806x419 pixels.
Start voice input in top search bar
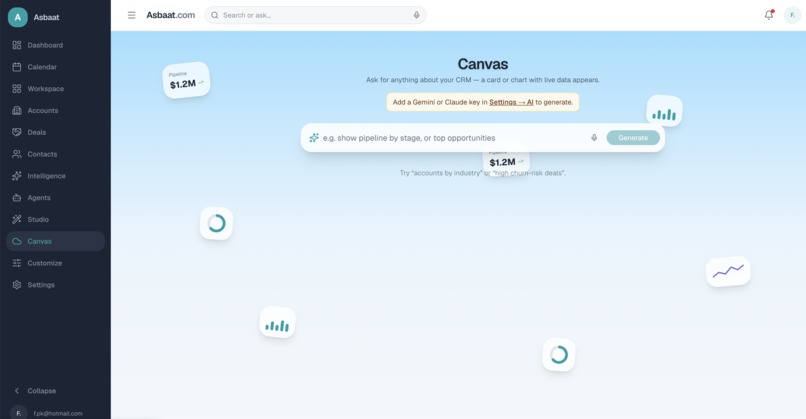[416, 15]
